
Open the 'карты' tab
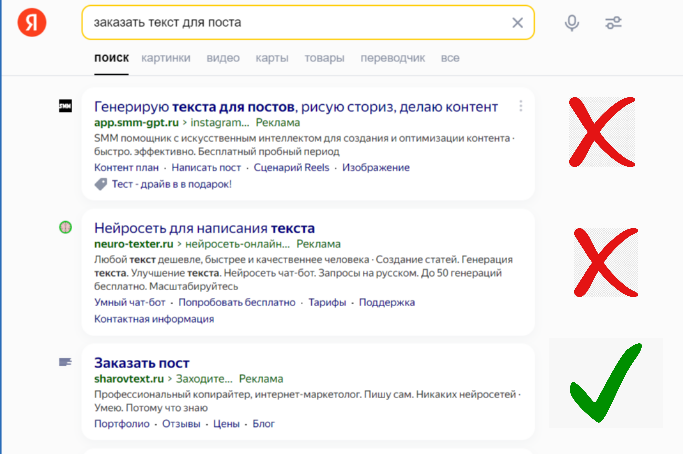tap(272, 58)
